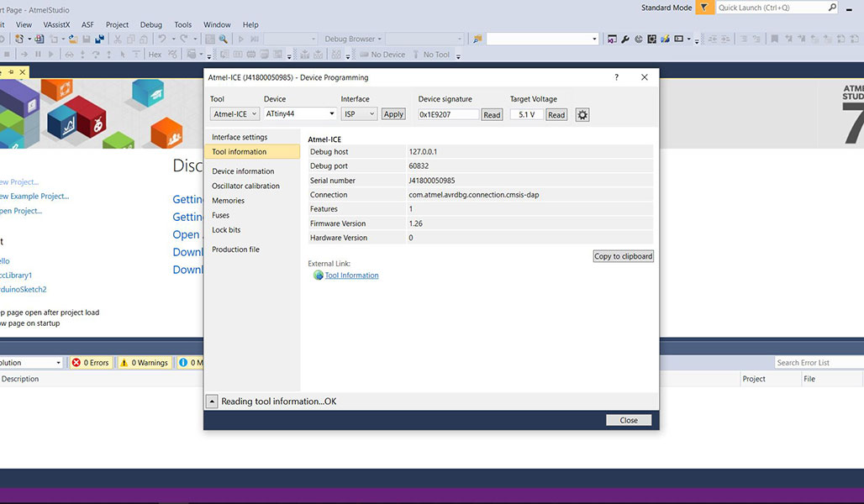Select Production file section
864x504 pixels.
252,249
